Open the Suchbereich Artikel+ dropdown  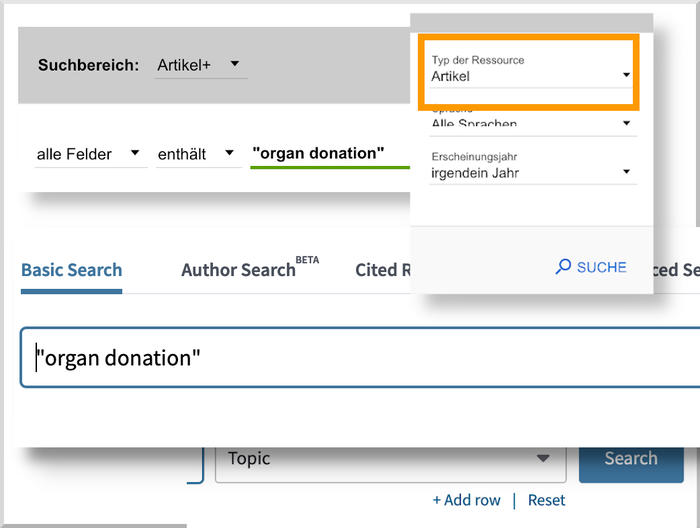point(200,66)
